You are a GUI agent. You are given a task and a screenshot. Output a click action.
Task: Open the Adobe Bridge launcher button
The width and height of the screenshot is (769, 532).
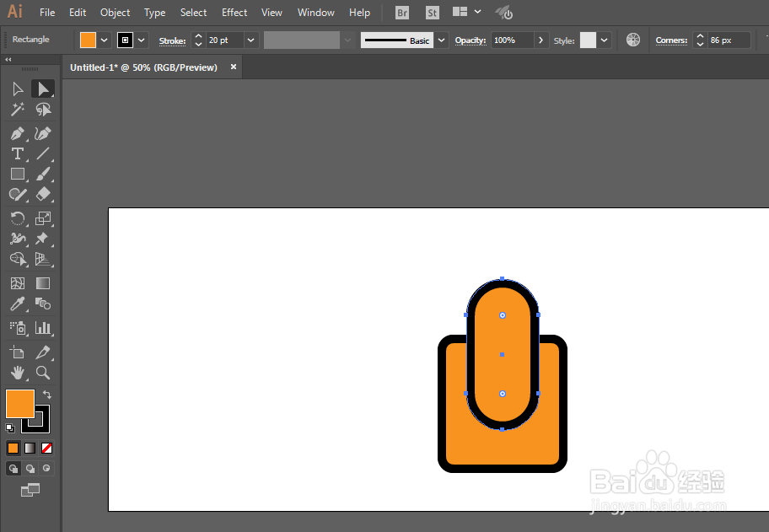click(x=401, y=12)
